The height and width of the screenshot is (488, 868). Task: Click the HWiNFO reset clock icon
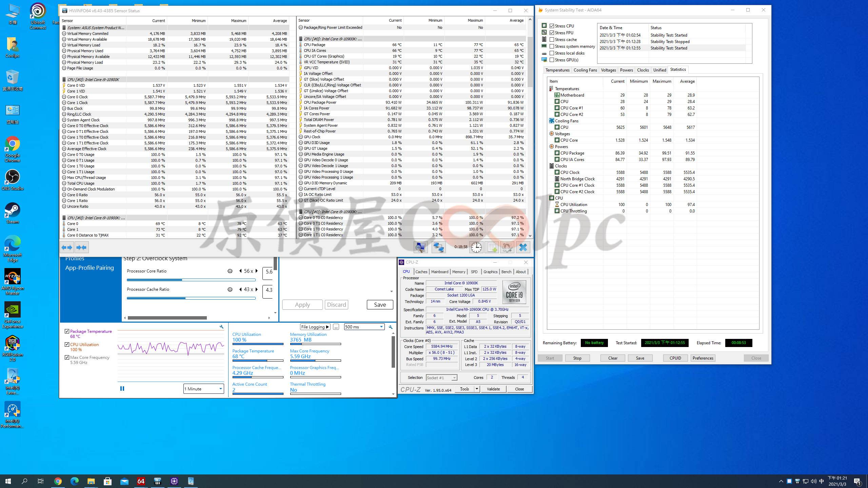pos(476,247)
